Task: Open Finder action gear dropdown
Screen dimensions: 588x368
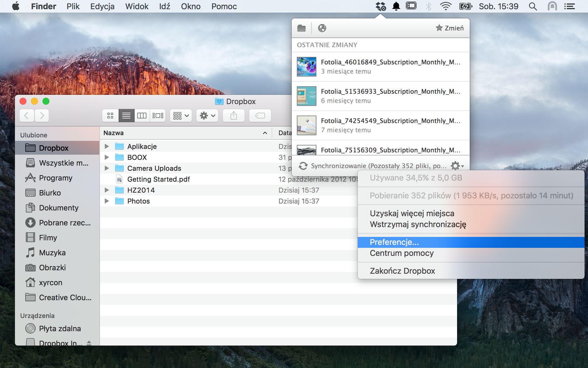Action: pos(207,116)
